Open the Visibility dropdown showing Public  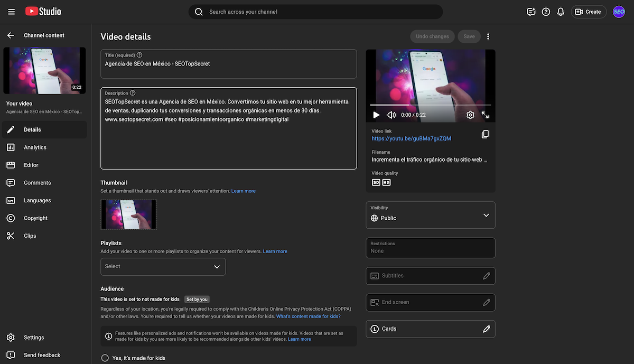pyautogui.click(x=430, y=215)
